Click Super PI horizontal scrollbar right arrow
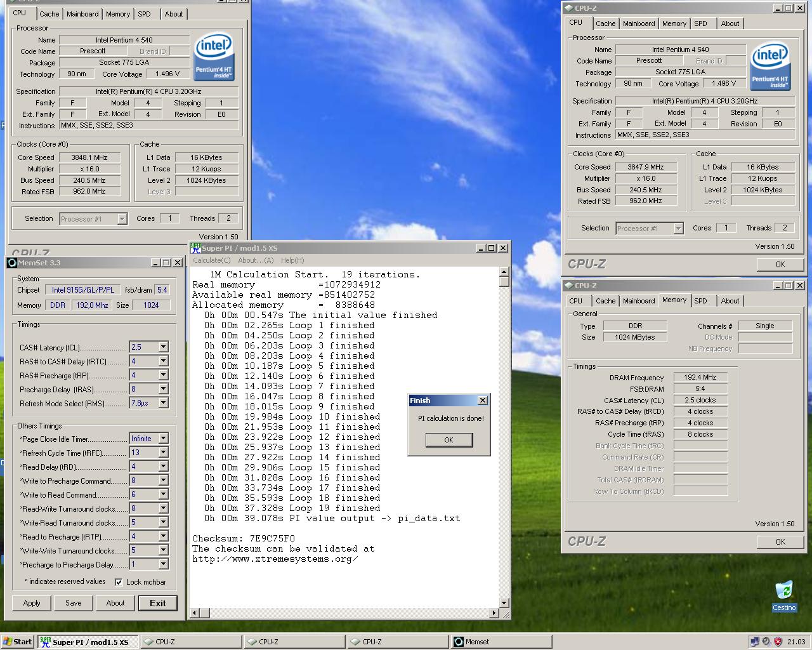The height and width of the screenshot is (650, 812). (x=495, y=613)
